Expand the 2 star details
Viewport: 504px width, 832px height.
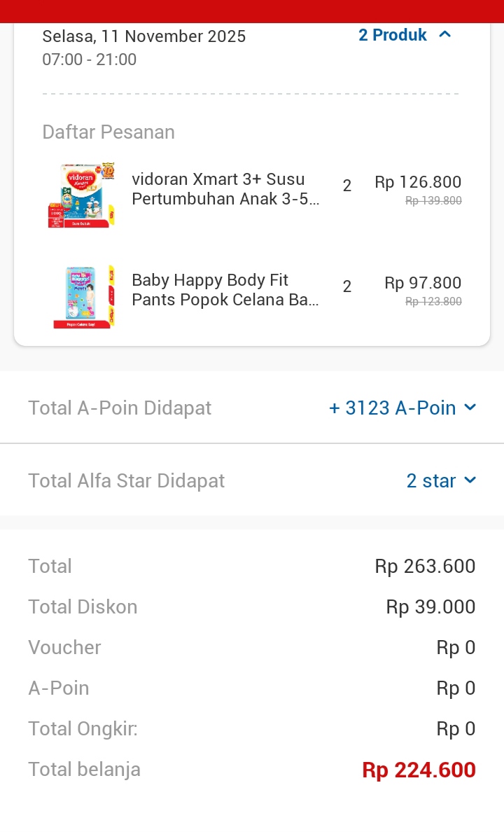coord(430,480)
